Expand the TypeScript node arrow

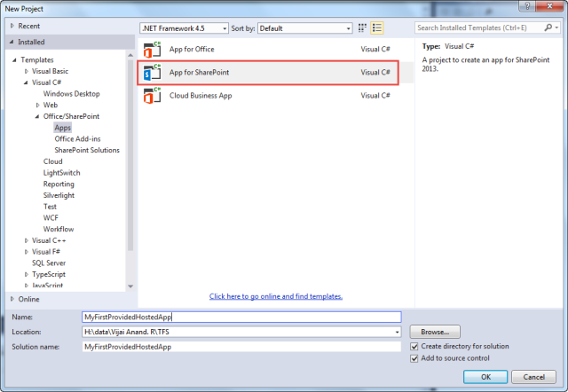[x=26, y=274]
